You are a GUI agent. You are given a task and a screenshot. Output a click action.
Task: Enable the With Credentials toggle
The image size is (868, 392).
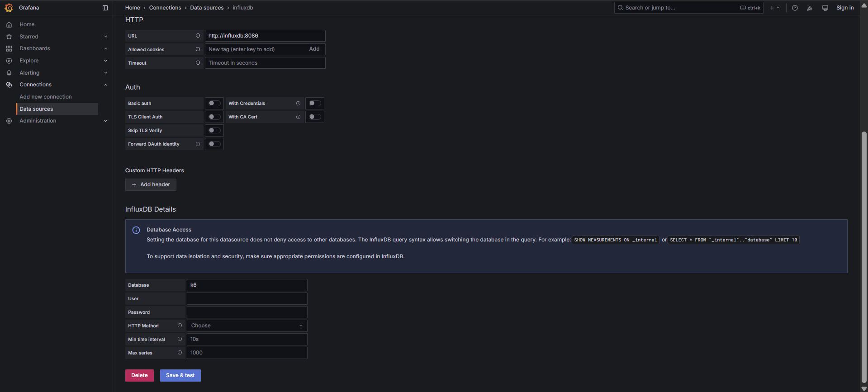coord(315,104)
